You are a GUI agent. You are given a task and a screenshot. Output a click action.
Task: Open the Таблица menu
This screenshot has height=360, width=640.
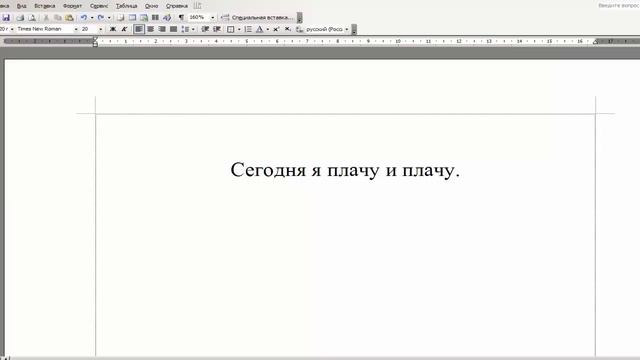click(127, 6)
